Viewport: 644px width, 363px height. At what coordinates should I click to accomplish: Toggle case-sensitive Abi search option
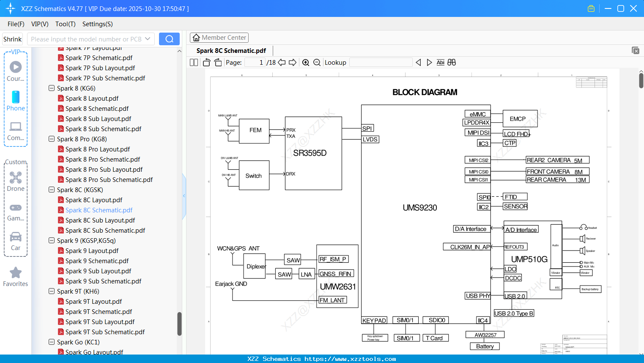[x=441, y=62]
